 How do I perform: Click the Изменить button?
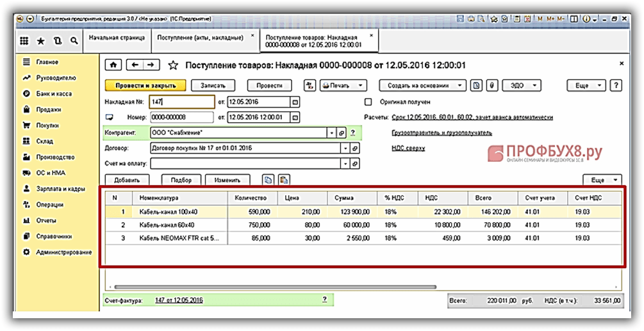coord(227,180)
